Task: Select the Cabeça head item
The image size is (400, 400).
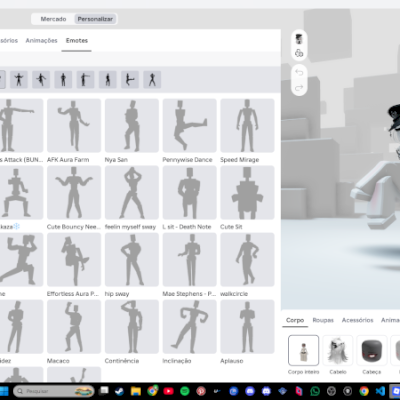Action: (372, 350)
